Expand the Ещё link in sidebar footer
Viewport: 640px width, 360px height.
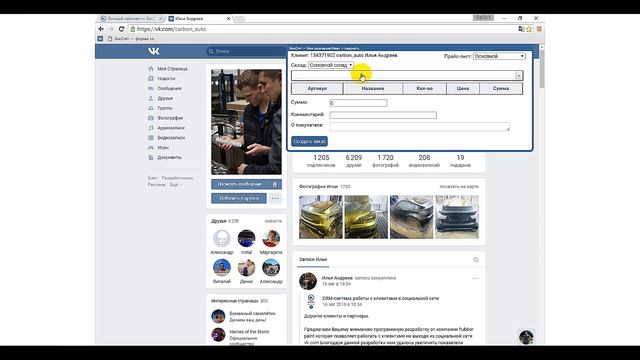[175, 184]
